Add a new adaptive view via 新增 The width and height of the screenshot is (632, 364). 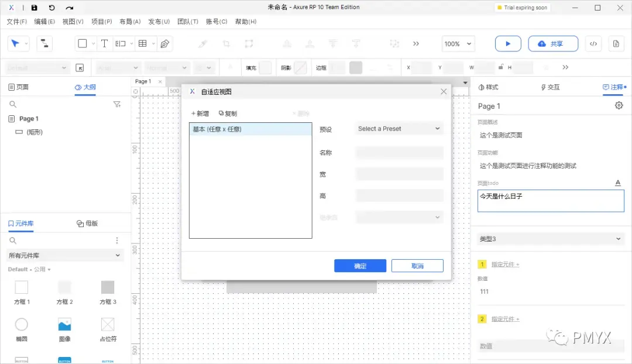click(x=200, y=113)
